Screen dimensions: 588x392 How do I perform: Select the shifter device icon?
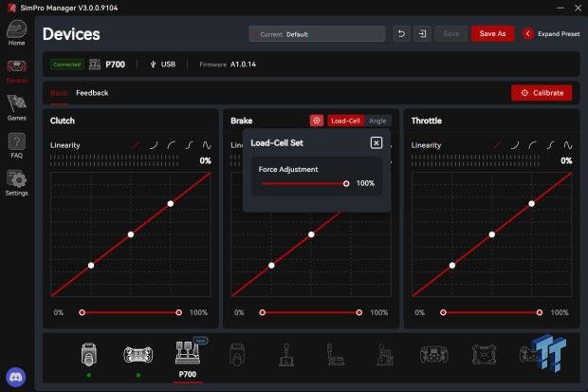286,354
